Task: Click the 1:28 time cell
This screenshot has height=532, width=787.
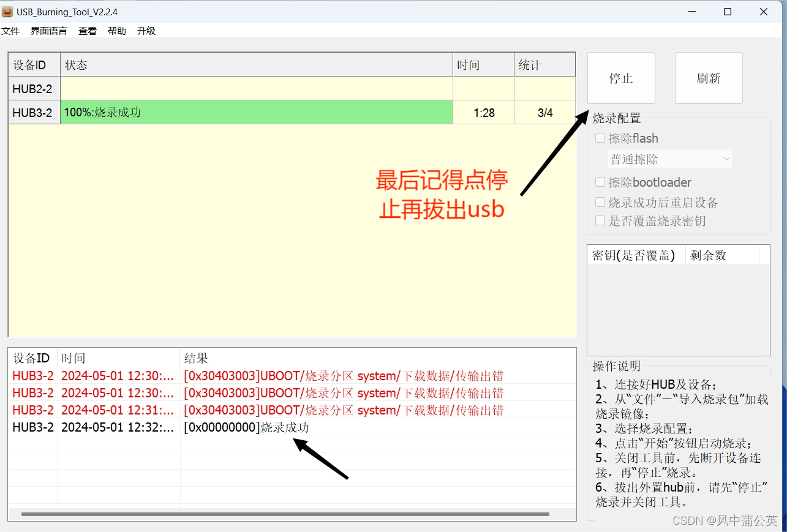Action: tap(484, 113)
